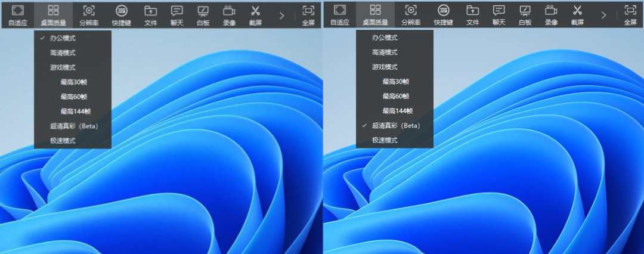Viewport: 644px width, 254px height.
Task: Select 最高30帧 in right menu
Action: point(395,82)
